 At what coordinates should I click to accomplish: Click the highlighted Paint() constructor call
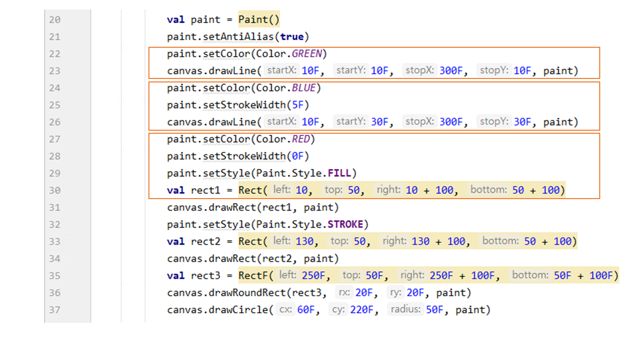[259, 20]
